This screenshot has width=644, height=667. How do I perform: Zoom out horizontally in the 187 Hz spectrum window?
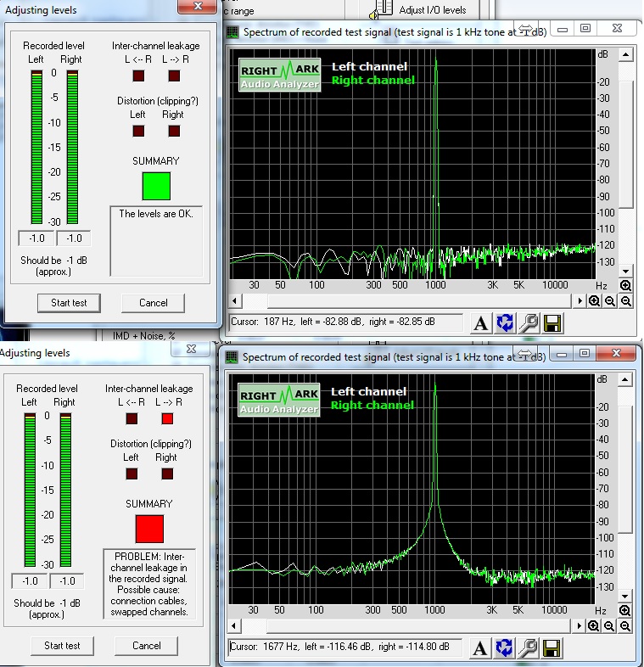[x=610, y=301]
